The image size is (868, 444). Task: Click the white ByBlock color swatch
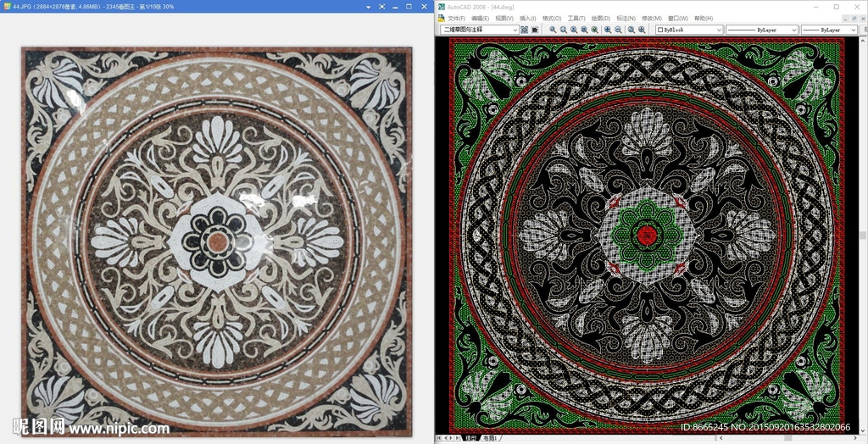click(x=661, y=30)
